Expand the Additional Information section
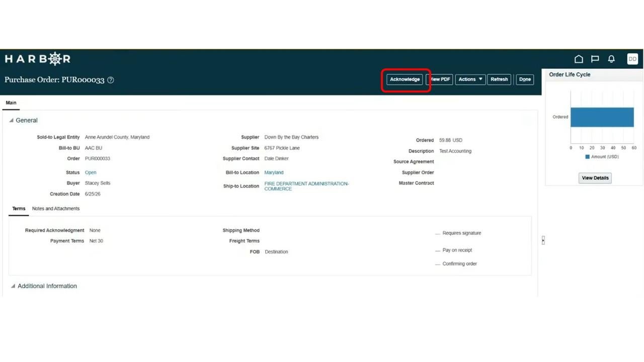The height and width of the screenshot is (362, 644). pos(13,286)
